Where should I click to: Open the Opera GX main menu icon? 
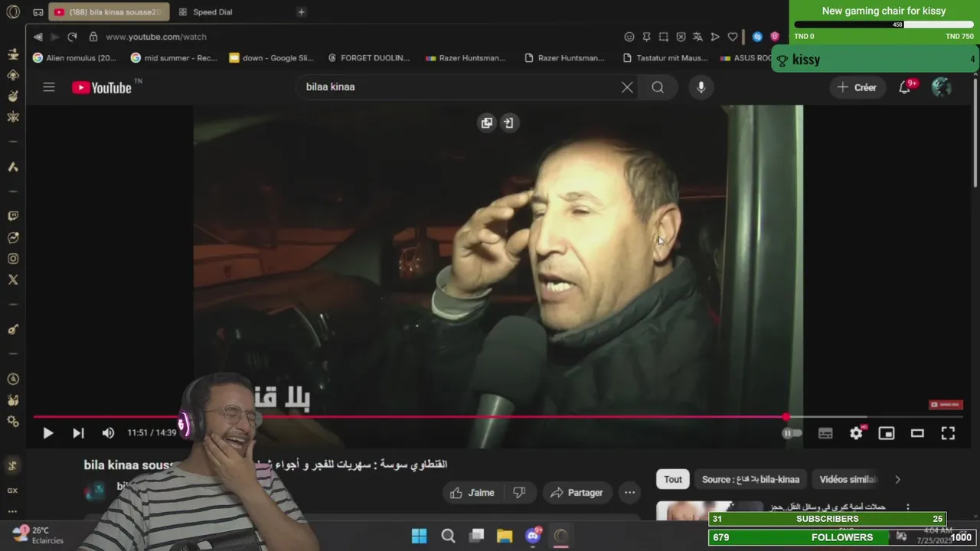coord(12,11)
